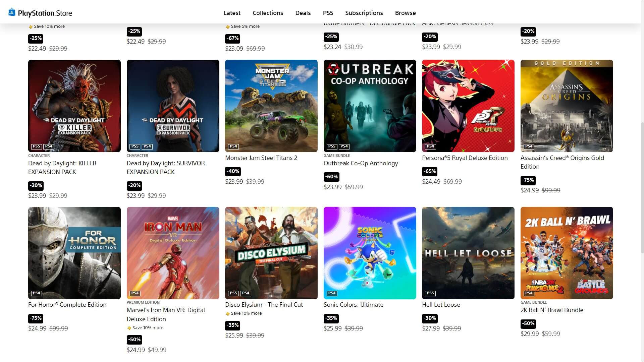Open the Persona 5 Royal cover art

coord(468,106)
